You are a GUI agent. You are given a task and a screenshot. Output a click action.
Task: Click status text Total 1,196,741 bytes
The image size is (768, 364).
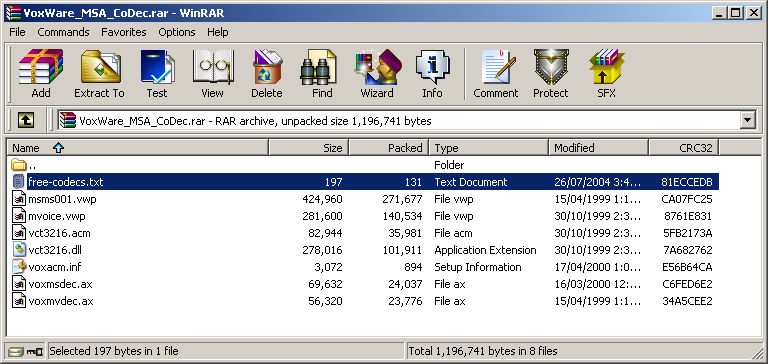point(482,351)
